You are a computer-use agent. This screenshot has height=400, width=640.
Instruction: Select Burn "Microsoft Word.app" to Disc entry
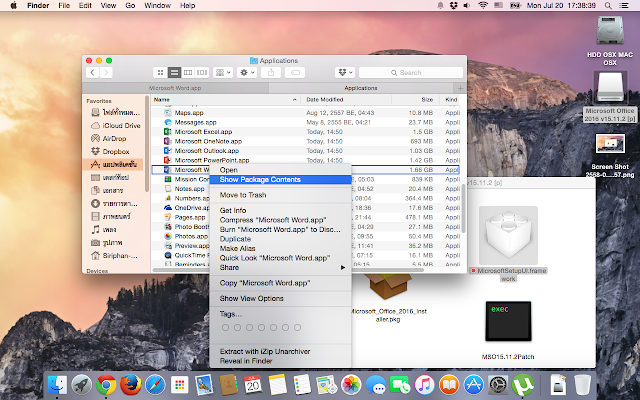tap(280, 230)
